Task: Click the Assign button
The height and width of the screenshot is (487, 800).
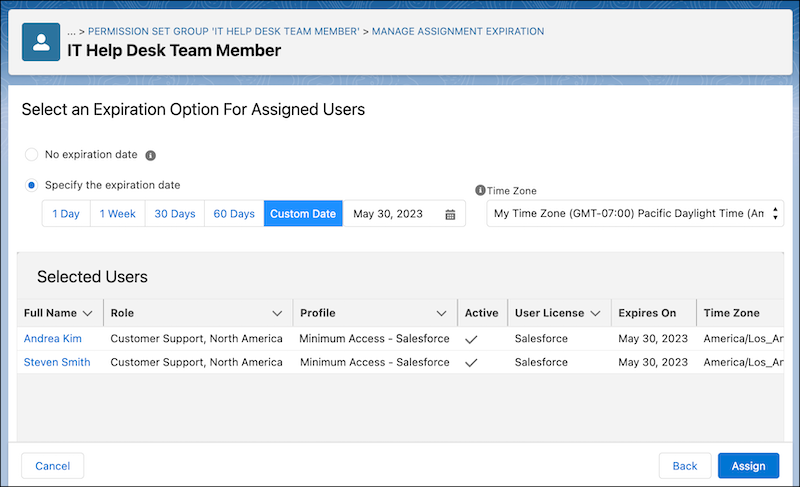Action: point(748,466)
